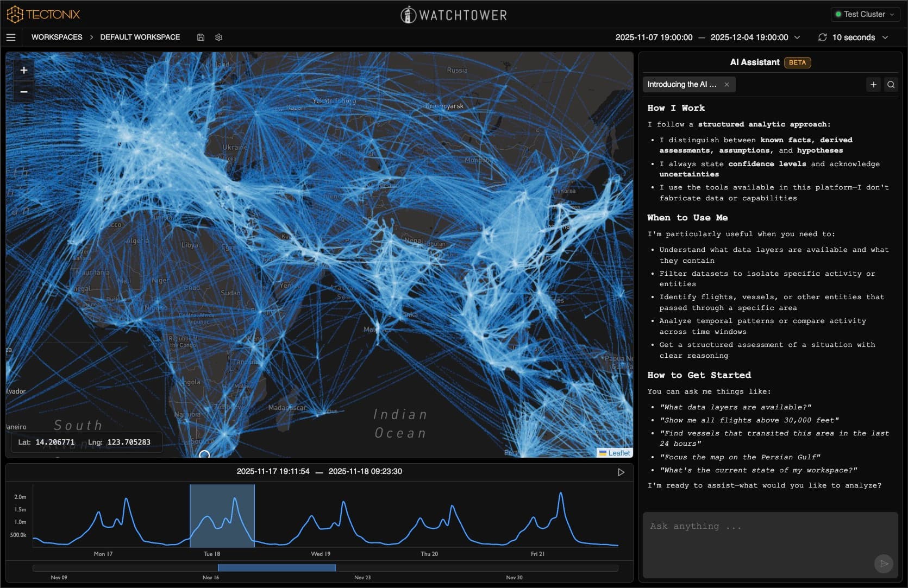Click the timeline range slider handle
908x588 pixels.
277,568
